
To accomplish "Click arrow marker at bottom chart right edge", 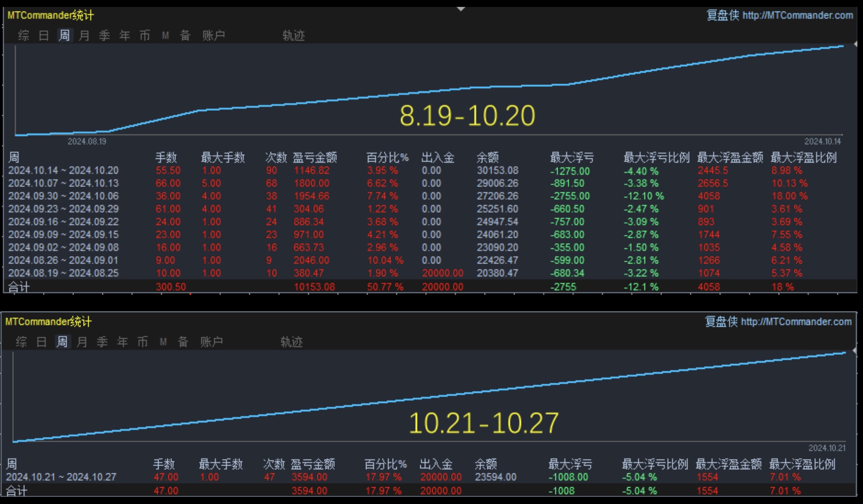I will 854,350.
